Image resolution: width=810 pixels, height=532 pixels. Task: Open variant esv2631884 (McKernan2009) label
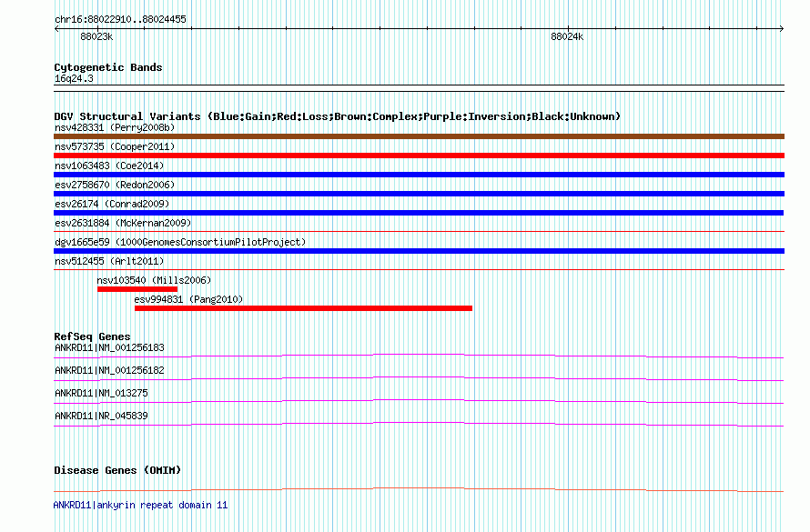pos(123,223)
